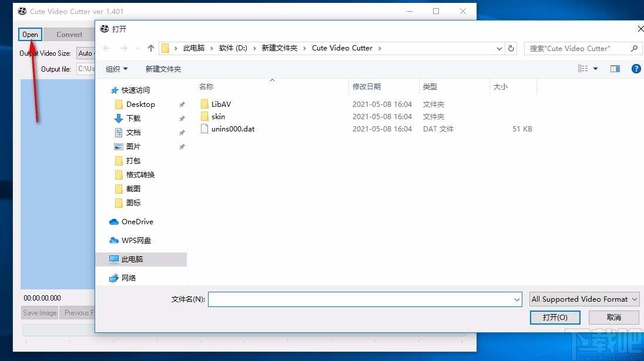Expand the address bar history dropdown
Viewport: 644px width, 361px height.
[x=499, y=48]
